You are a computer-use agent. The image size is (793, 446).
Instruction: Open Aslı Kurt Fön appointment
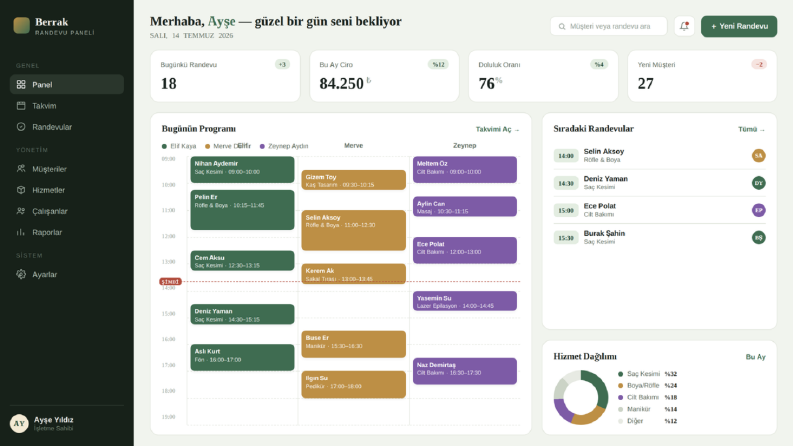pyautogui.click(x=242, y=358)
